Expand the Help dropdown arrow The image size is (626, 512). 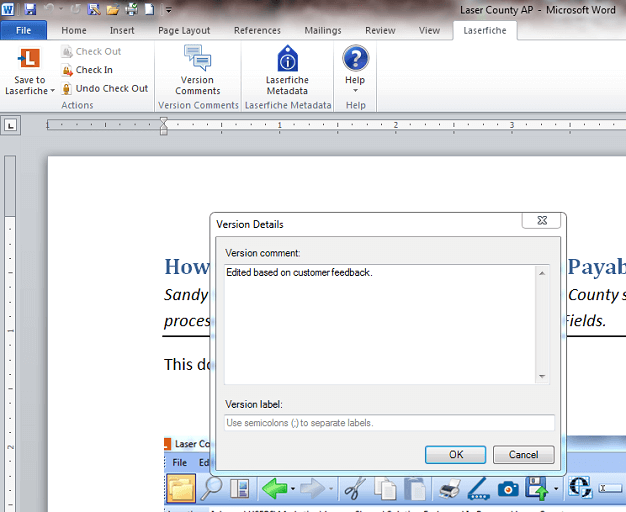(x=355, y=91)
